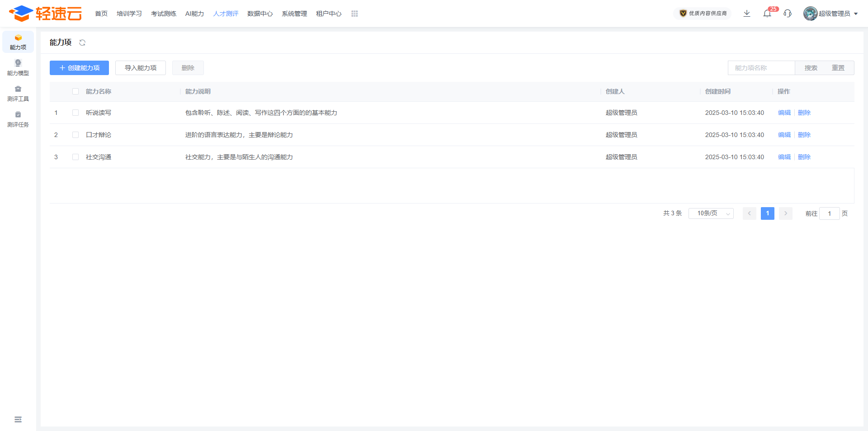The image size is (868, 431).
Task: Toggle the select-all checkbox in table header
Action: click(x=75, y=91)
